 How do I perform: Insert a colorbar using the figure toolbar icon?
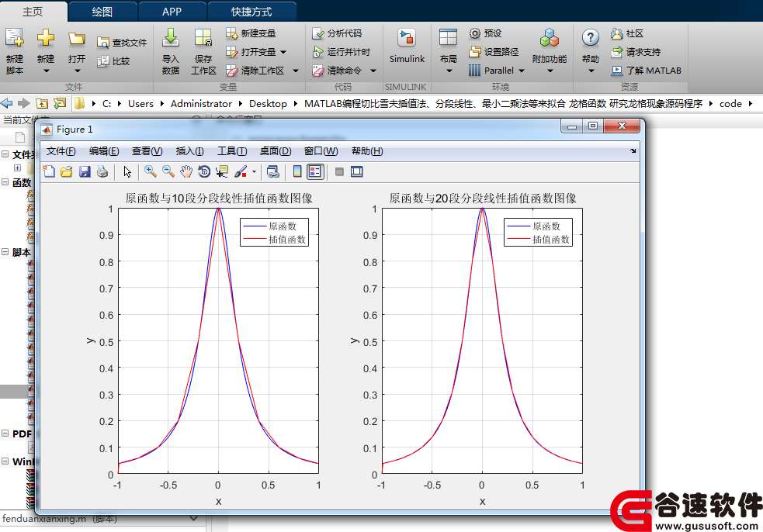(297, 171)
